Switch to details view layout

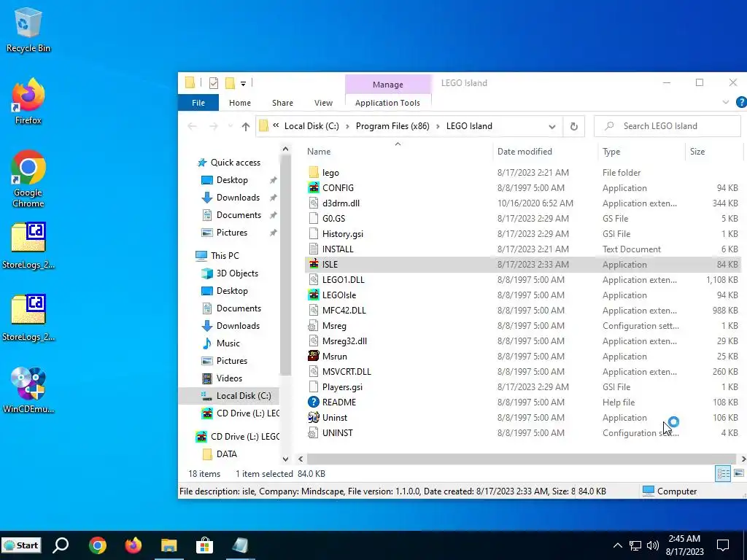723,473
